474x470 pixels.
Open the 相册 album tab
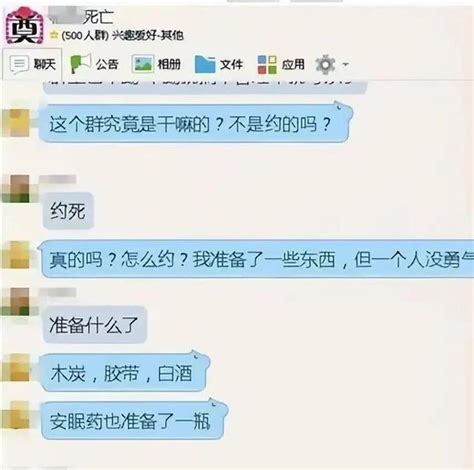point(156,64)
